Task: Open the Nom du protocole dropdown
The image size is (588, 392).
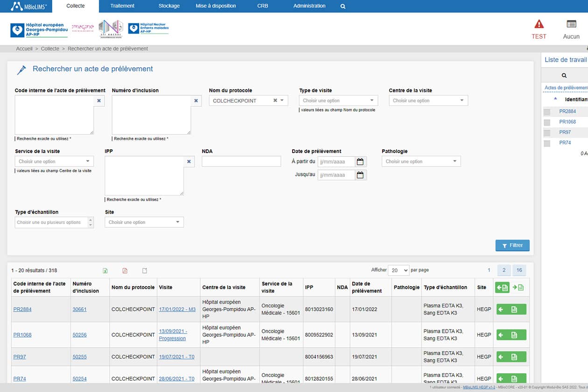Action: [x=282, y=100]
